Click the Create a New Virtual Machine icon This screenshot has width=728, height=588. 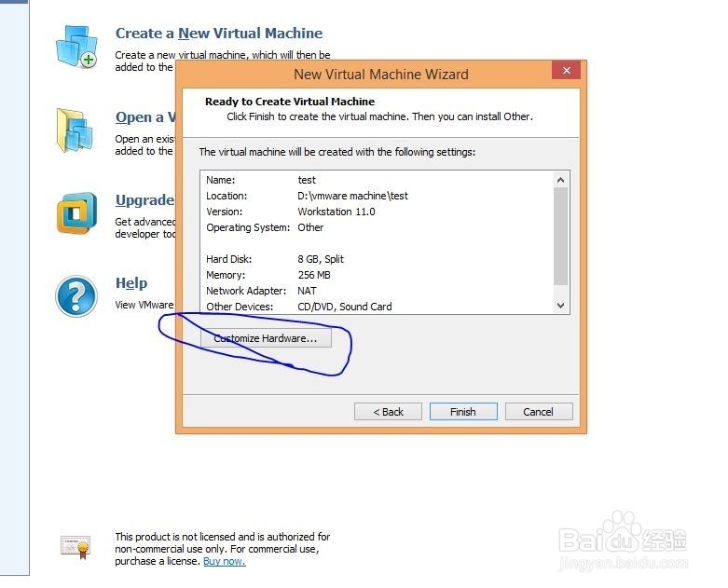76,47
